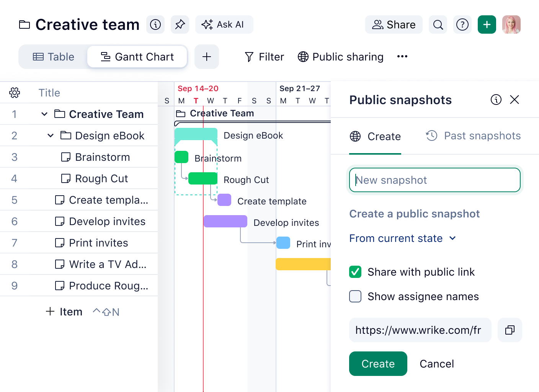Collapse the Design eBook row

tap(50, 135)
